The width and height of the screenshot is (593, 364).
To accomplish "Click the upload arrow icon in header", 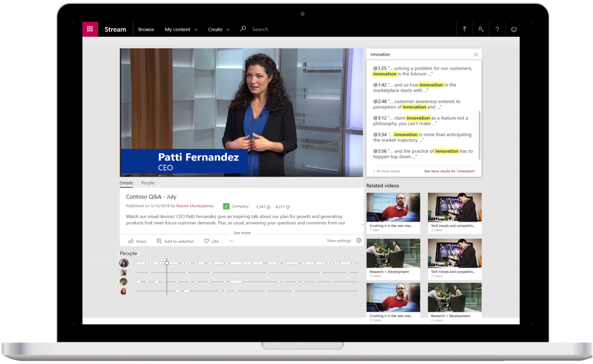I will click(x=465, y=29).
